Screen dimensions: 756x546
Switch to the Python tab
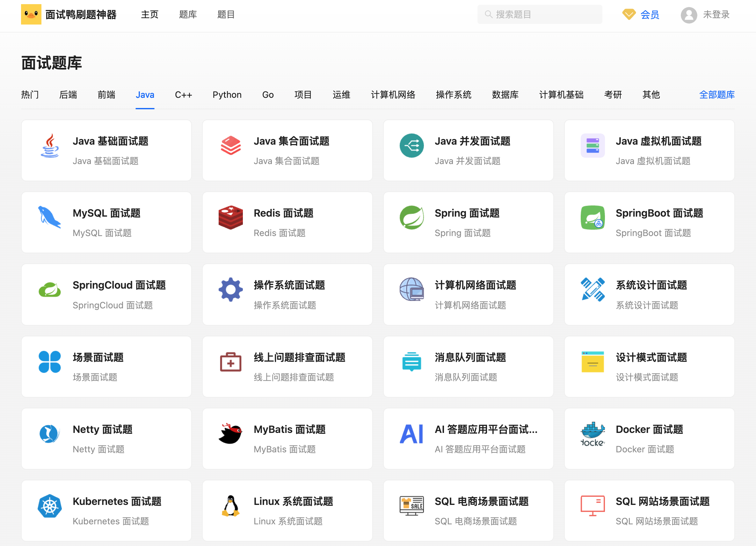coord(227,95)
